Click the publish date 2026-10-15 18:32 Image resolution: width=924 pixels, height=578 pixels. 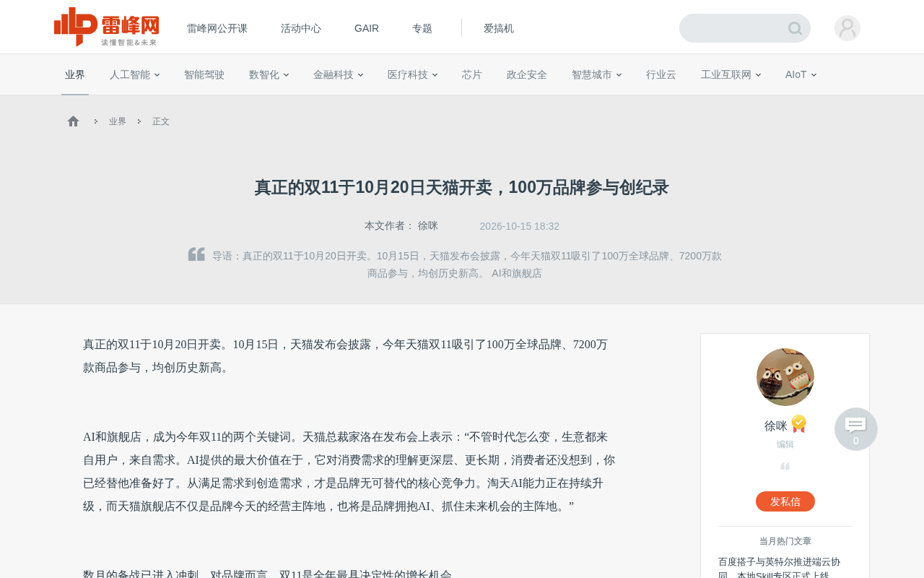tap(520, 226)
